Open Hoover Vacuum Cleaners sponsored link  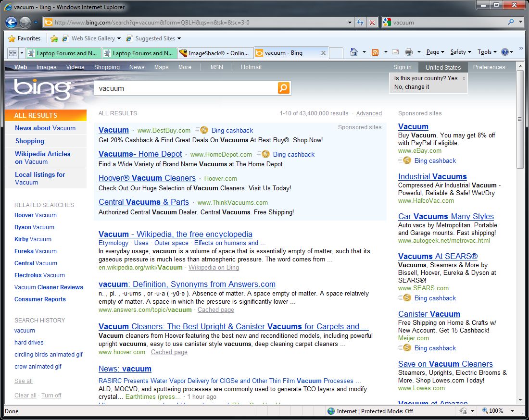coord(147,178)
